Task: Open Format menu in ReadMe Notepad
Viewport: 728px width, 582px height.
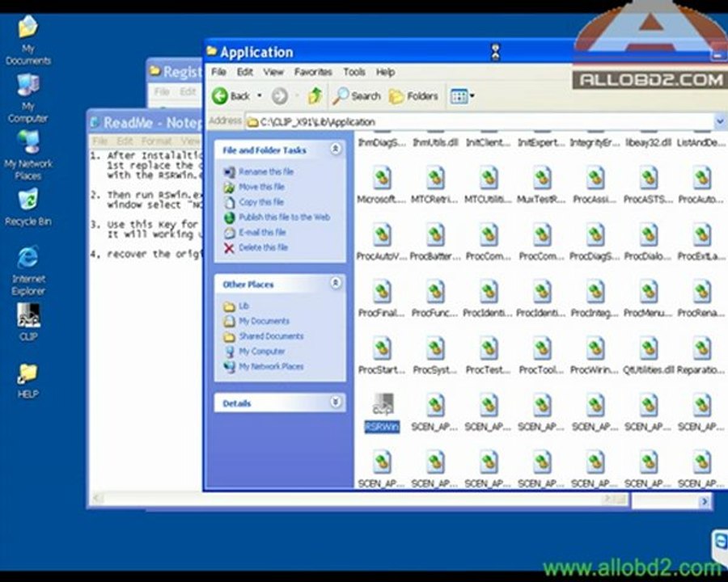Action: point(156,141)
